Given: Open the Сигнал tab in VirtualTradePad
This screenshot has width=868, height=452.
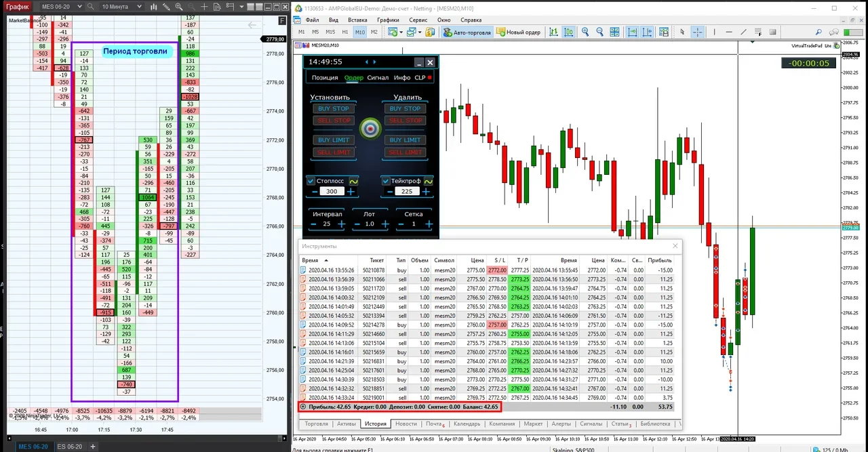Looking at the screenshot, I should pyautogui.click(x=378, y=78).
